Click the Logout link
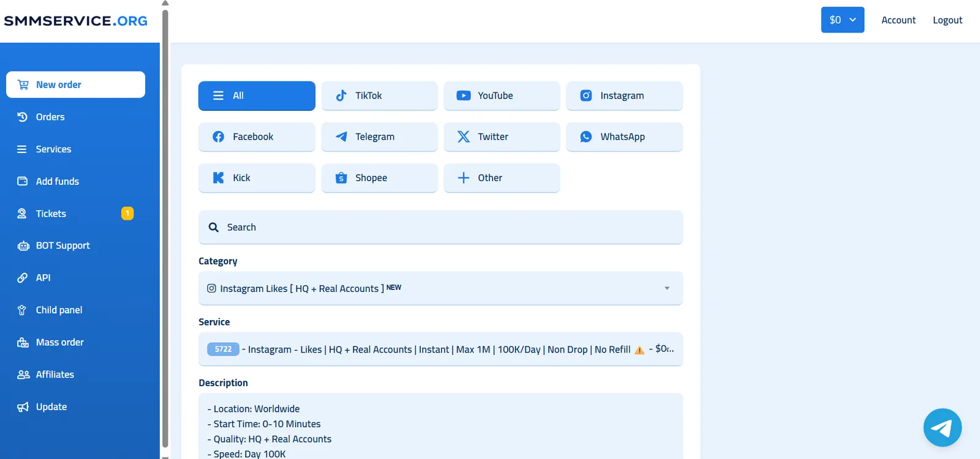The image size is (980, 459). (x=948, y=20)
